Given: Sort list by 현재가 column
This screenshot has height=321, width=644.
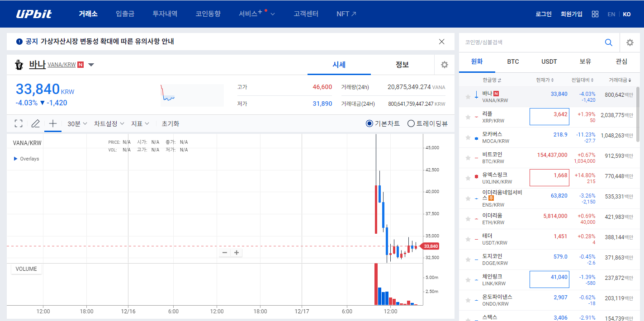Looking at the screenshot, I should click(x=545, y=80).
